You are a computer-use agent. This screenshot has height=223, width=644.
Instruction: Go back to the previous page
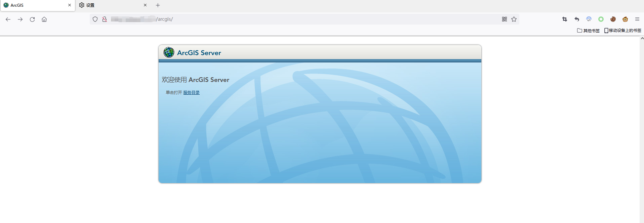tap(8, 19)
